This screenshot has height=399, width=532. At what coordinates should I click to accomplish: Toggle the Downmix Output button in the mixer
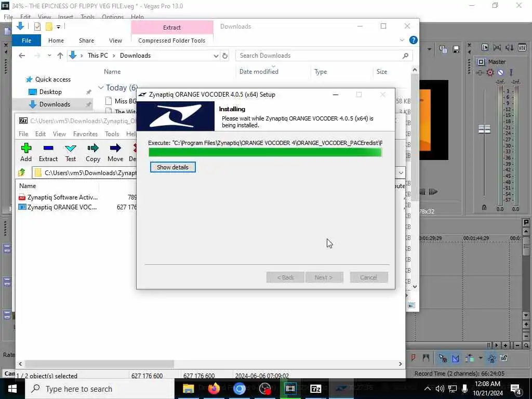497,47
